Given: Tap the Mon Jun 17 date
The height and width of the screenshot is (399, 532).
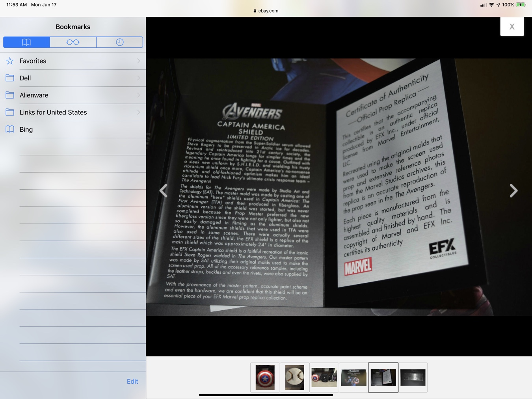Looking at the screenshot, I should click(x=44, y=5).
